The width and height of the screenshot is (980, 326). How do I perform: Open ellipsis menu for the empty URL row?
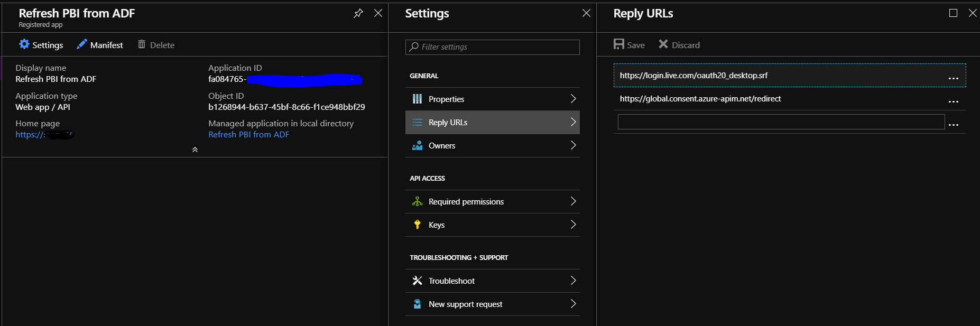tap(954, 125)
